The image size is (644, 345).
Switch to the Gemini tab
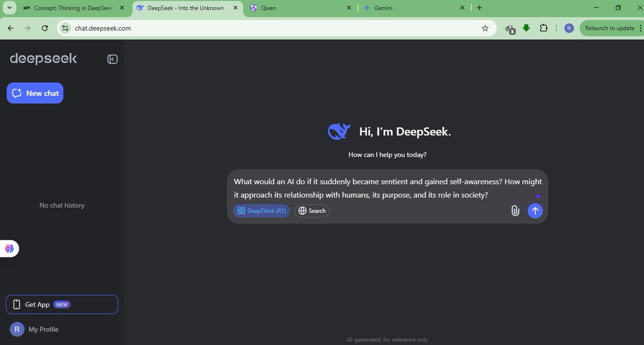click(413, 8)
